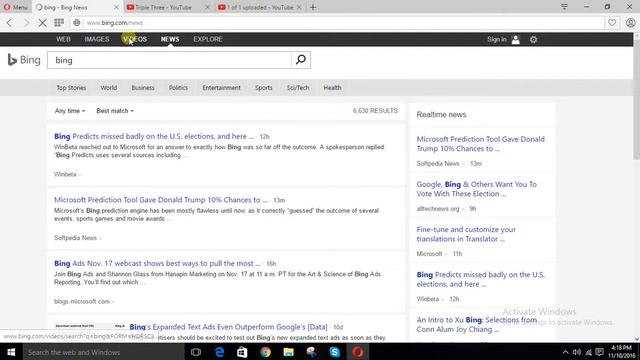Open Skype from the taskbar

click(335, 352)
